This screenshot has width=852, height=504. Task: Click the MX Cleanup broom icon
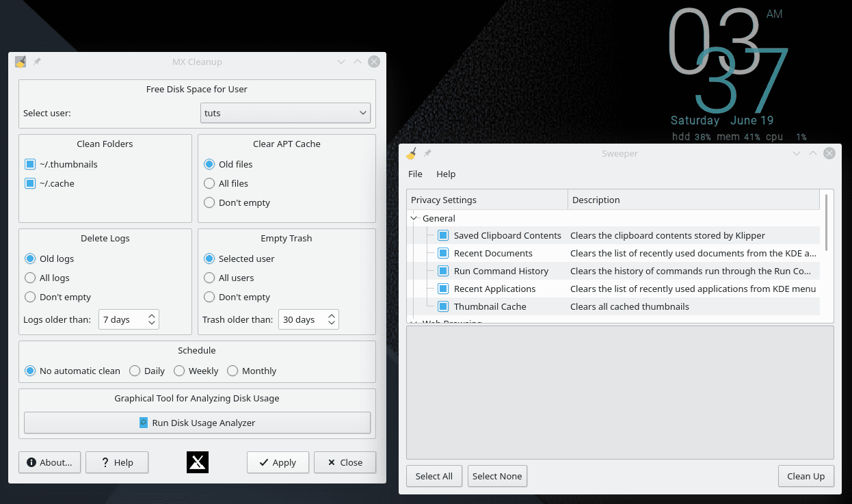pyautogui.click(x=20, y=61)
